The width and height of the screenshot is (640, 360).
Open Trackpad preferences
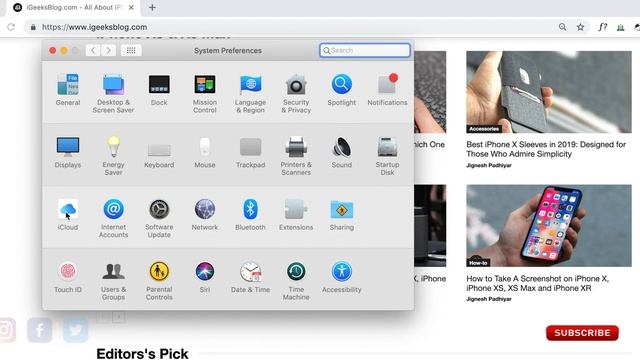250,153
